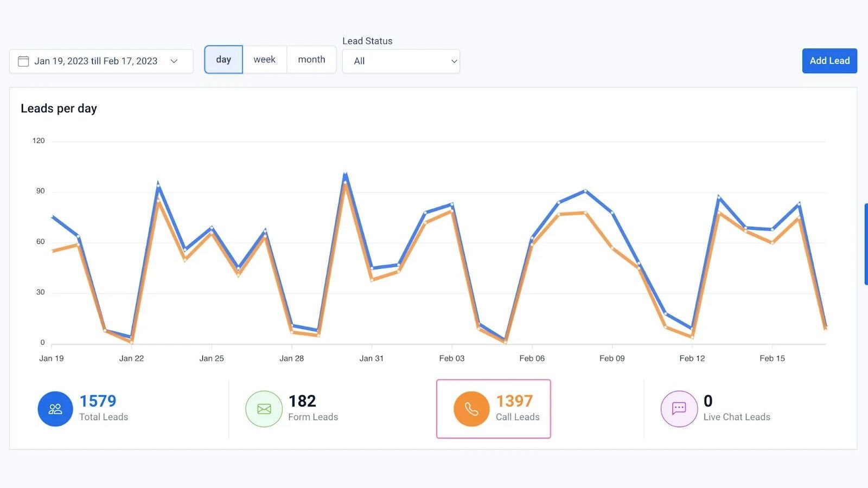Click the Feb 09 label on x-axis
Image resolution: width=868 pixels, height=488 pixels.
click(612, 358)
